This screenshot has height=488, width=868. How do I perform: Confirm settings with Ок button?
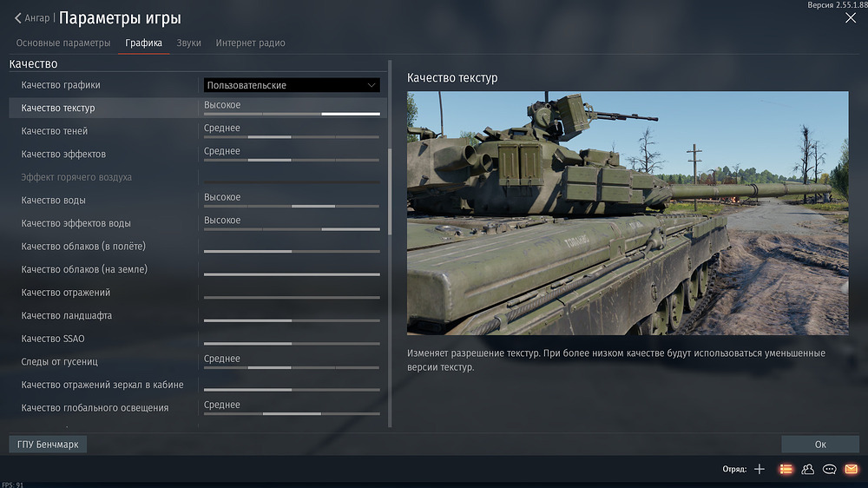point(820,445)
